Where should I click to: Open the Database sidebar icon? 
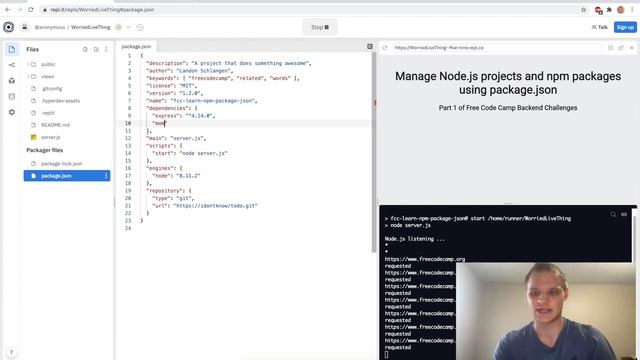click(x=12, y=96)
